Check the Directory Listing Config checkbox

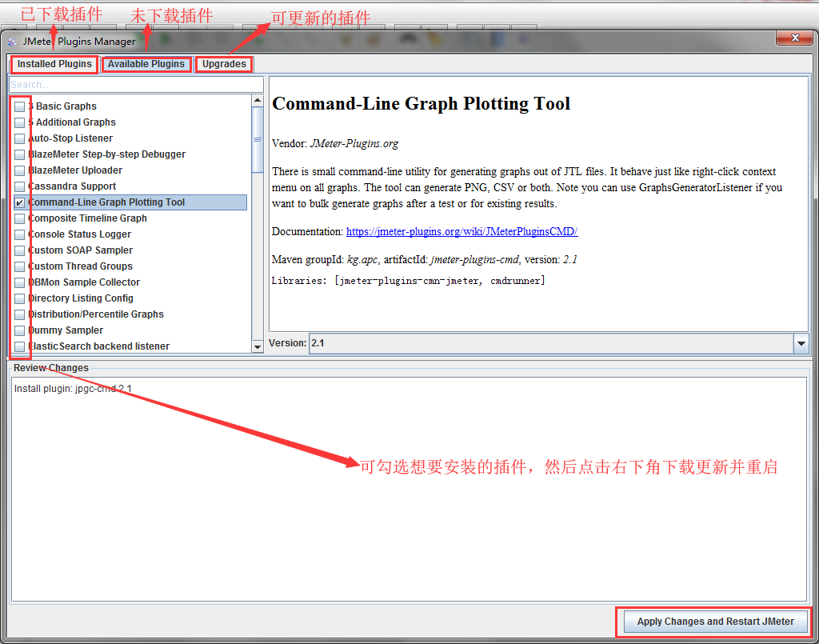point(20,298)
